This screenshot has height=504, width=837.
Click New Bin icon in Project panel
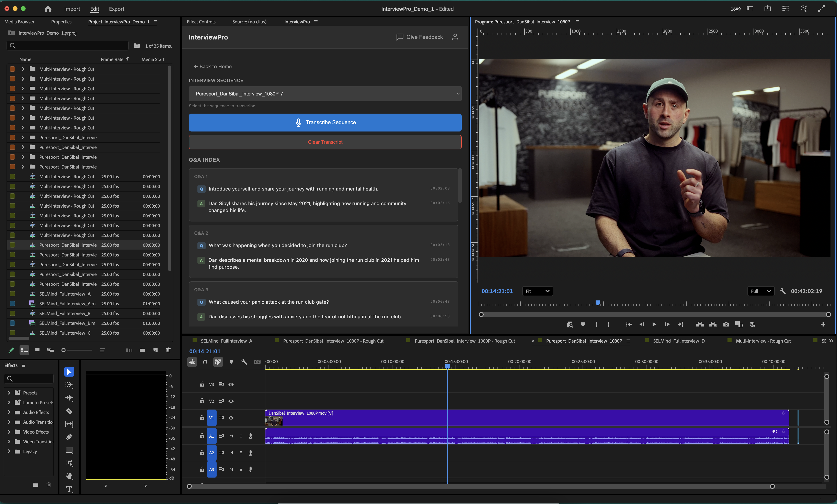142,350
